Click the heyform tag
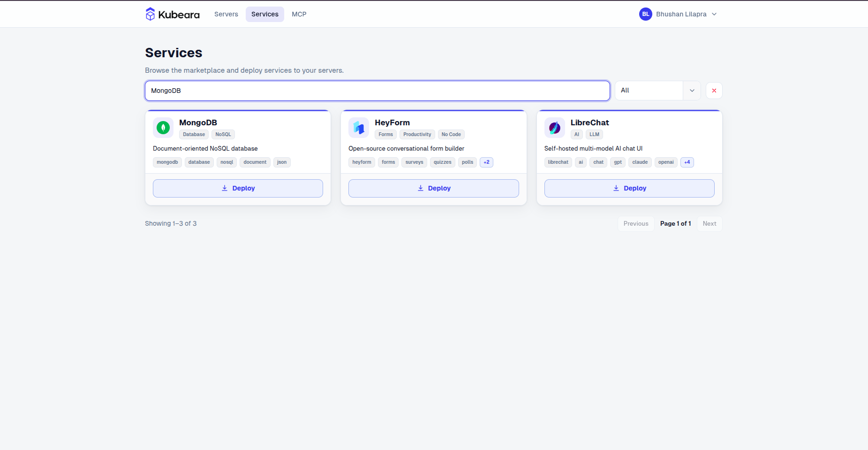Screen dimensions: 868x450 362,162
